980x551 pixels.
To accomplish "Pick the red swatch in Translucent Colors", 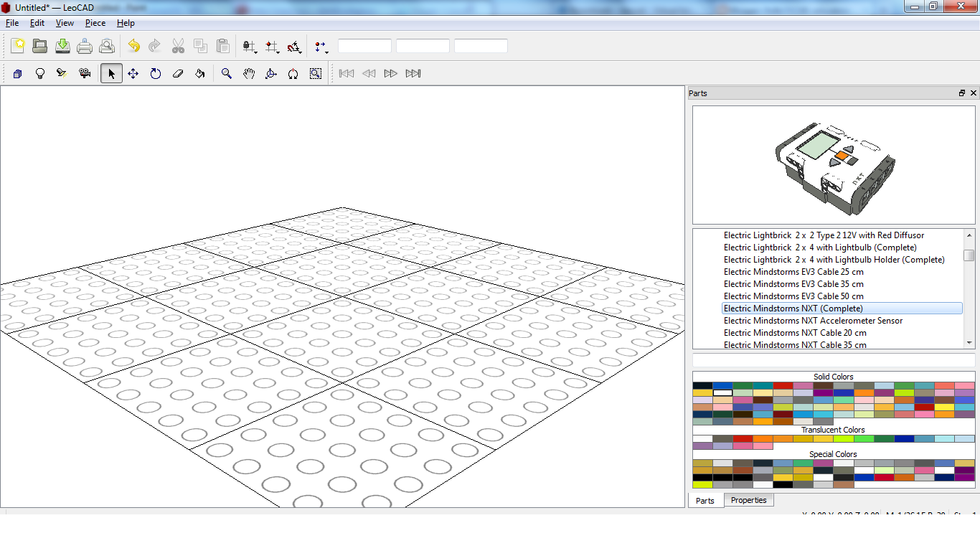I will tap(743, 438).
